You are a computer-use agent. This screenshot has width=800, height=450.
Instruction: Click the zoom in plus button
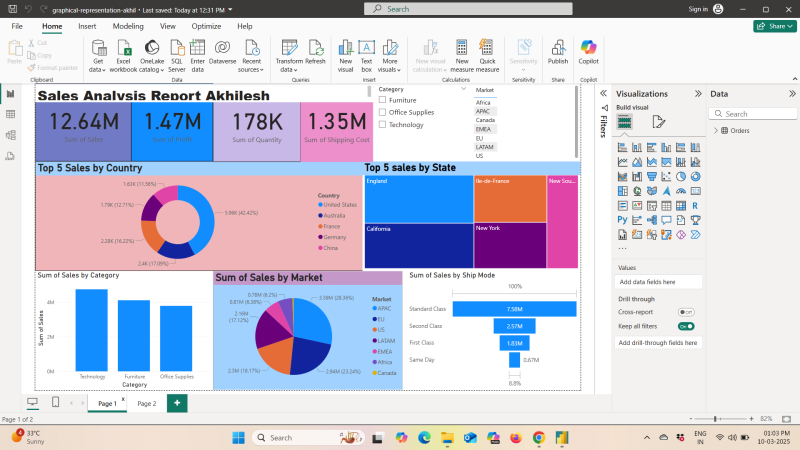pos(751,419)
